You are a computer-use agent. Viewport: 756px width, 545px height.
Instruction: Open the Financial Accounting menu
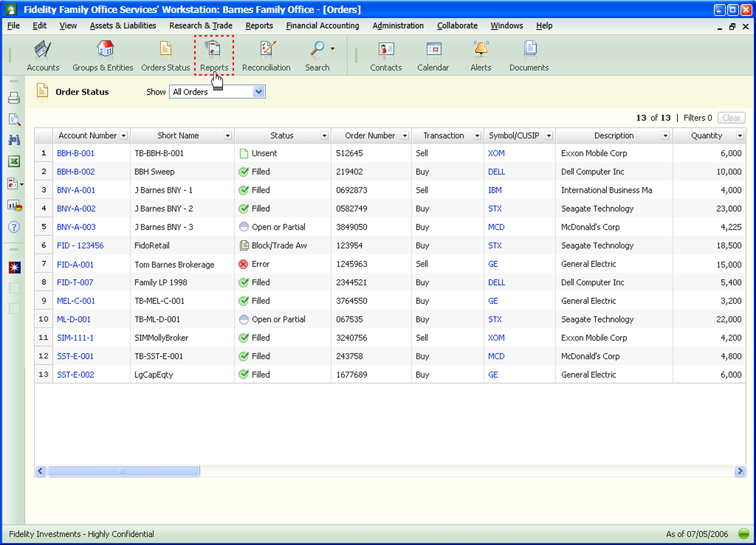[322, 26]
